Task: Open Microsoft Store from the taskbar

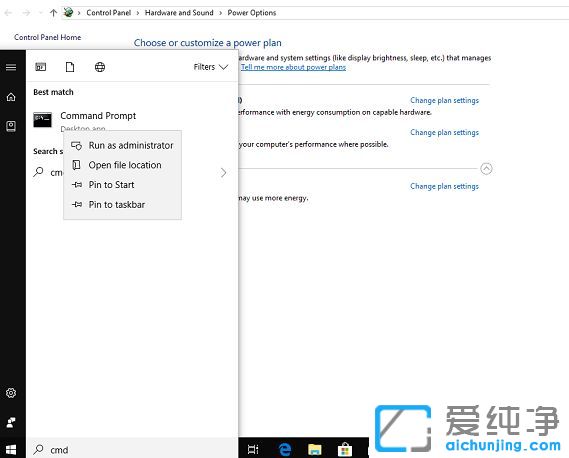Action: 345,450
